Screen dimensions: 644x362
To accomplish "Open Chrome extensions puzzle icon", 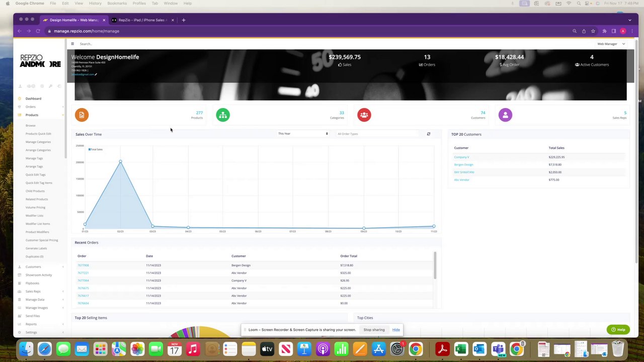I will tap(604, 31).
